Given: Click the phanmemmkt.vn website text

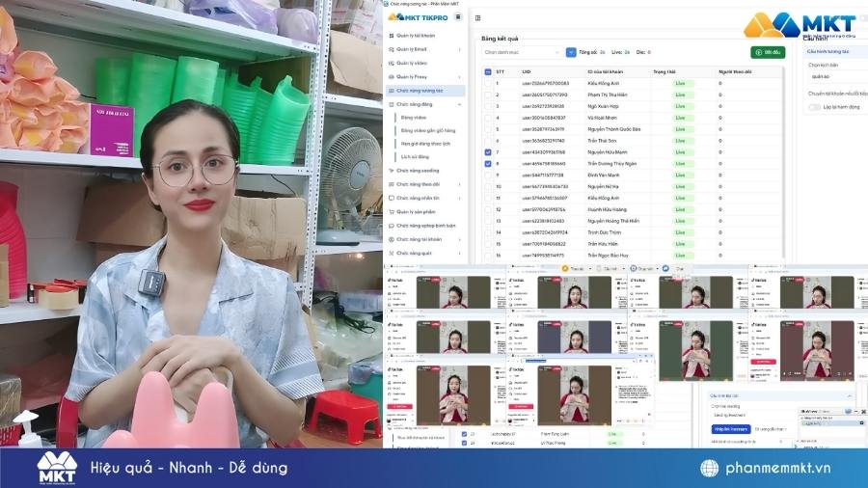Looking at the screenshot, I should (777, 468).
